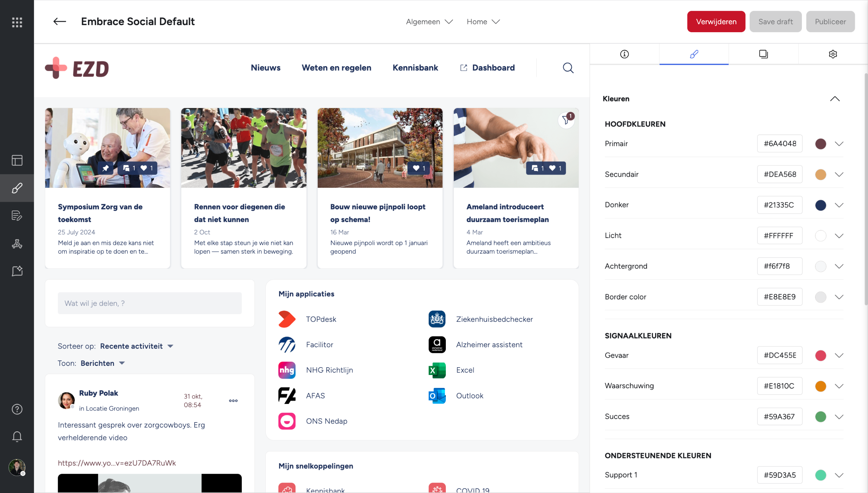The width and height of the screenshot is (868, 493).
Task: Open Kennisbank menu item
Action: 415,68
